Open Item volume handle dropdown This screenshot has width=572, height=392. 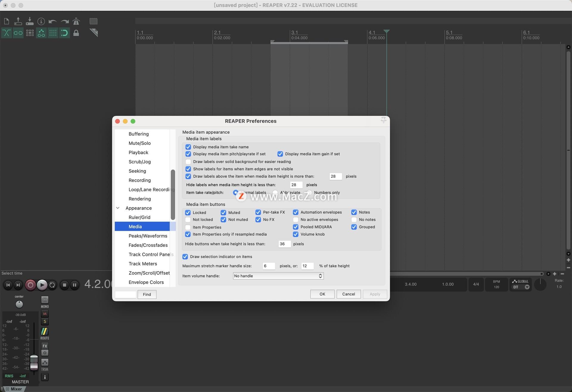coord(278,276)
